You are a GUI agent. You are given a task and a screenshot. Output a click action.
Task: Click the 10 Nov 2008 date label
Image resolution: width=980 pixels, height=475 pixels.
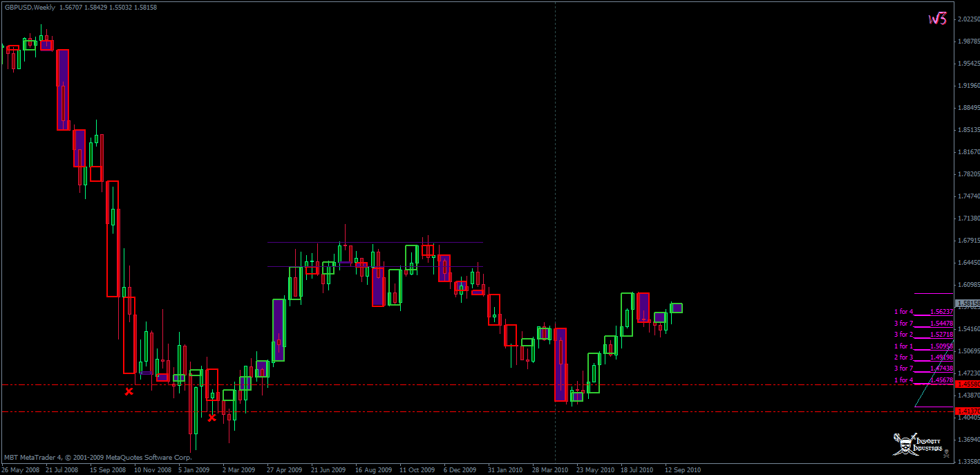153,469
